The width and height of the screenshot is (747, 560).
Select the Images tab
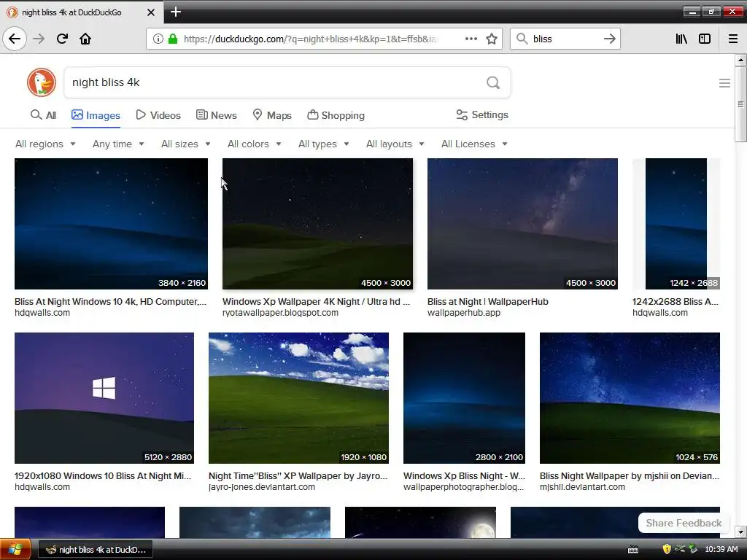pyautogui.click(x=96, y=115)
